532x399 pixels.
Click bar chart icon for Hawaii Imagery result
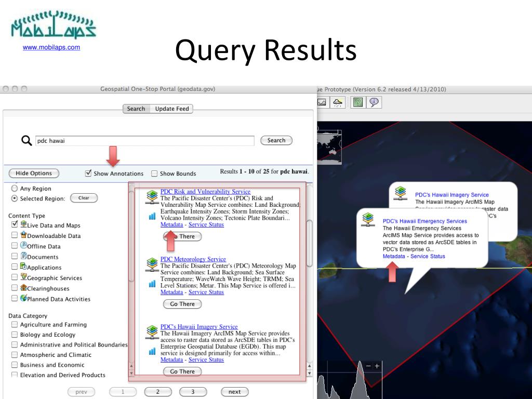(x=152, y=351)
